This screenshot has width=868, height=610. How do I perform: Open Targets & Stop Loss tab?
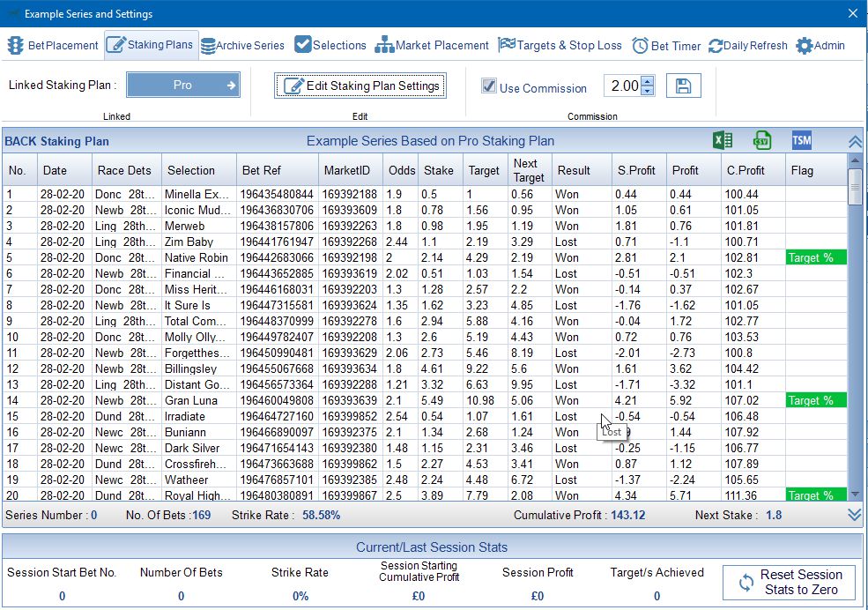pyautogui.click(x=560, y=45)
